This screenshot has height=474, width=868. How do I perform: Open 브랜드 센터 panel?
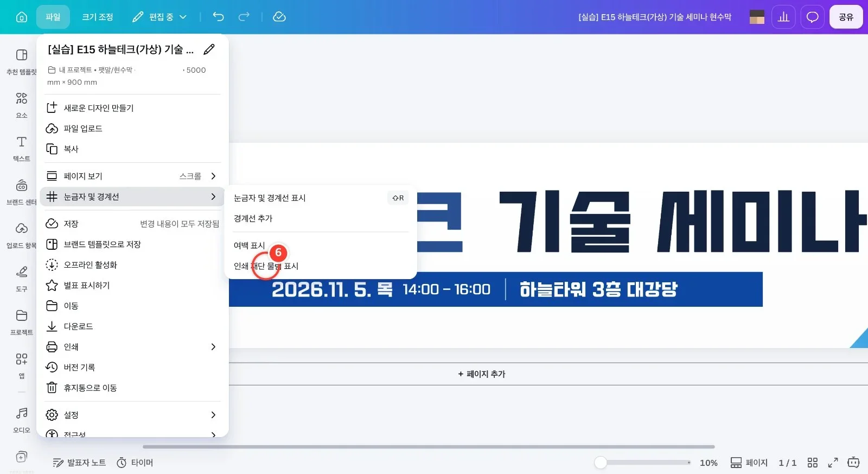(x=22, y=192)
